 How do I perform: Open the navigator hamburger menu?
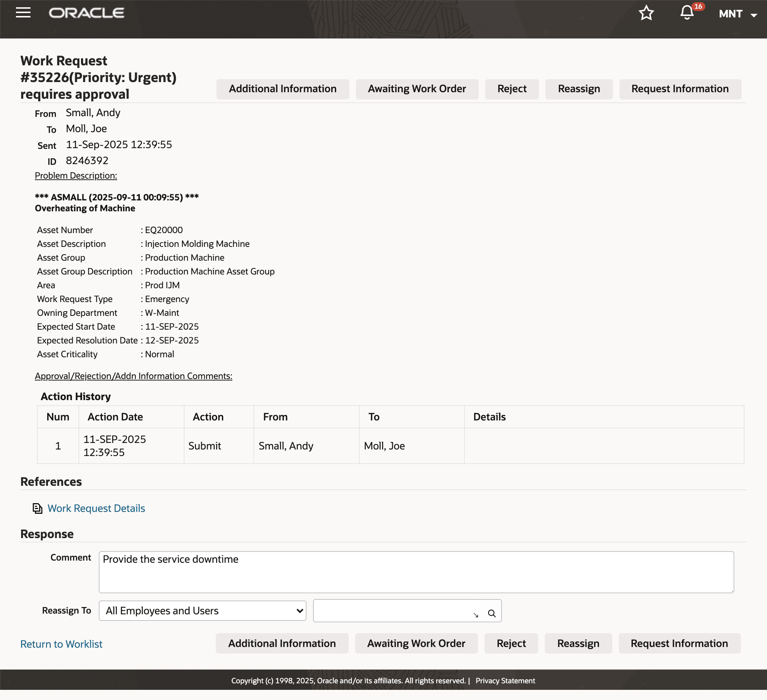(23, 13)
